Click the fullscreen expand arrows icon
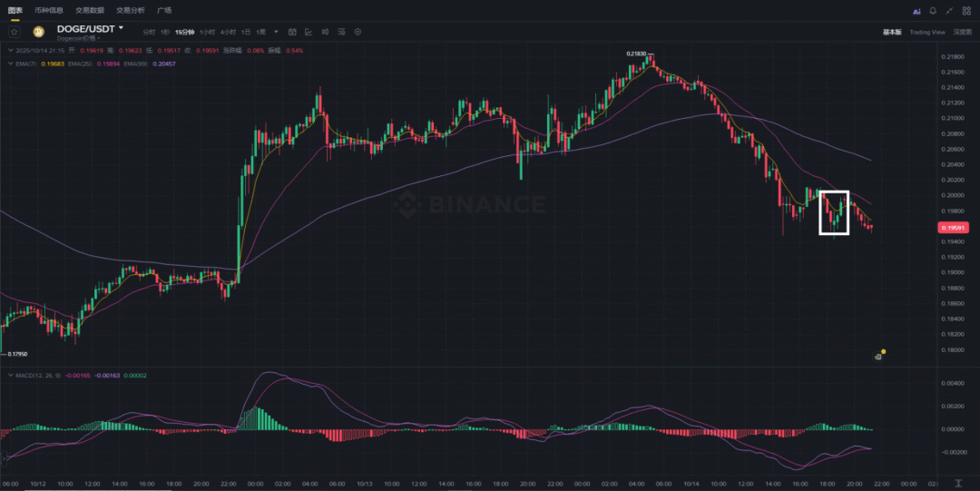The image size is (980, 491). click(x=949, y=11)
